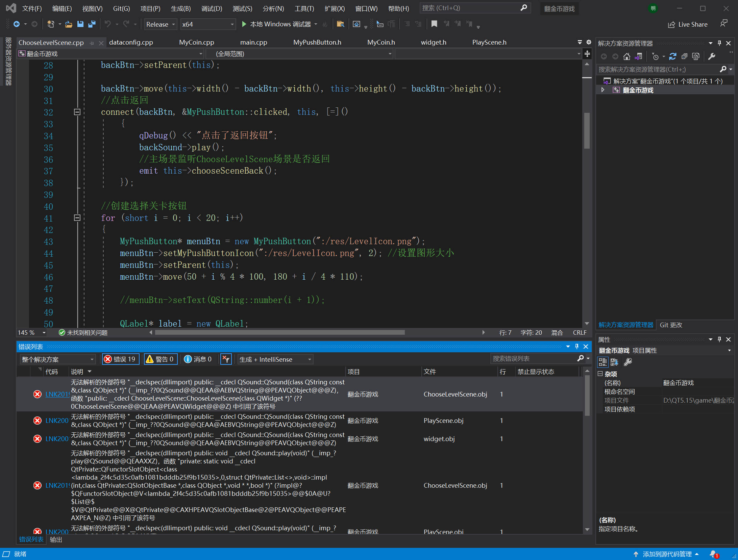Viewport: 738px width, 560px height.
Task: Click the Save All toolbar icon
Action: 92,24
